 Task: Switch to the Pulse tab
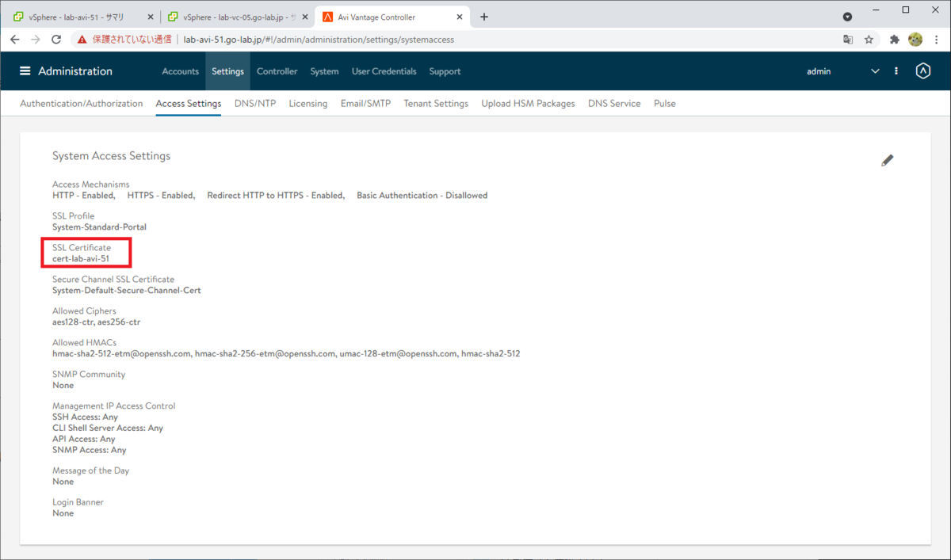pyautogui.click(x=665, y=103)
